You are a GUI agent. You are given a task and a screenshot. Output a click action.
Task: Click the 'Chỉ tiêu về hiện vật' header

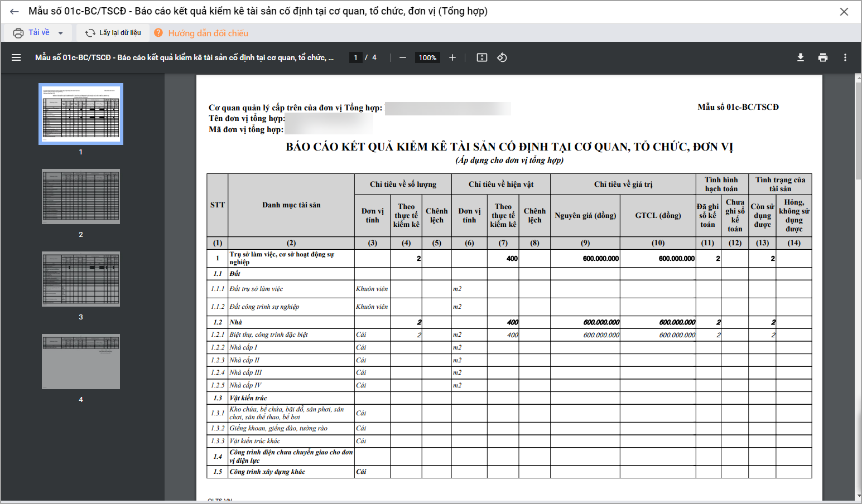point(501,185)
